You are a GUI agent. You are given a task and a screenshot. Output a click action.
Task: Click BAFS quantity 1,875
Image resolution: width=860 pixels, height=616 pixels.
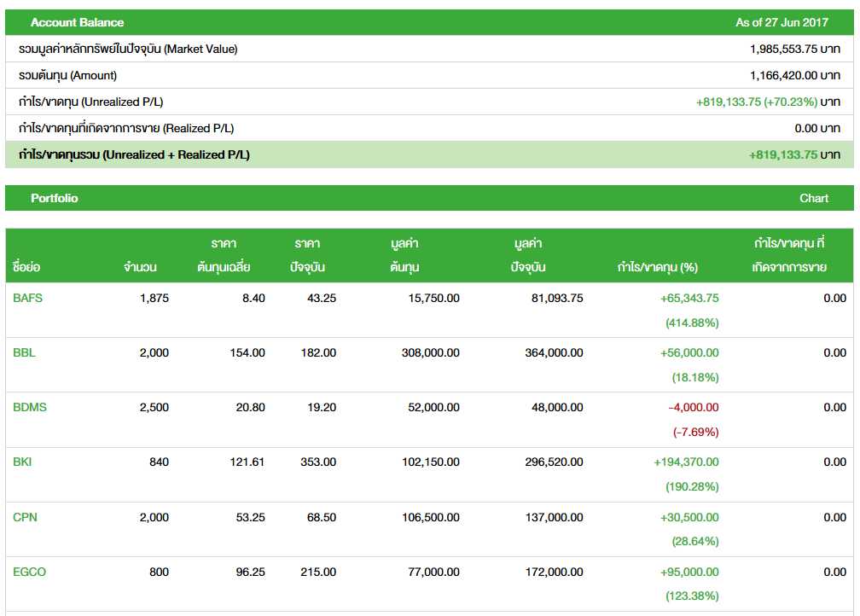click(154, 298)
